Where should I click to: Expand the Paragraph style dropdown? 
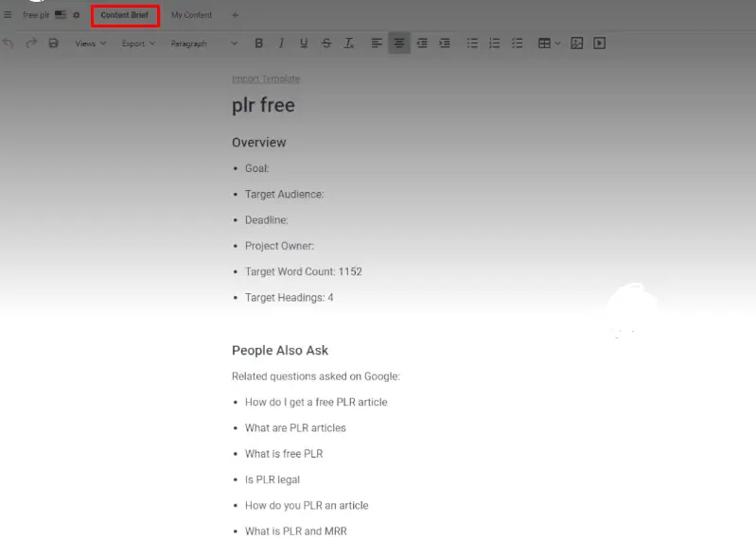(204, 43)
